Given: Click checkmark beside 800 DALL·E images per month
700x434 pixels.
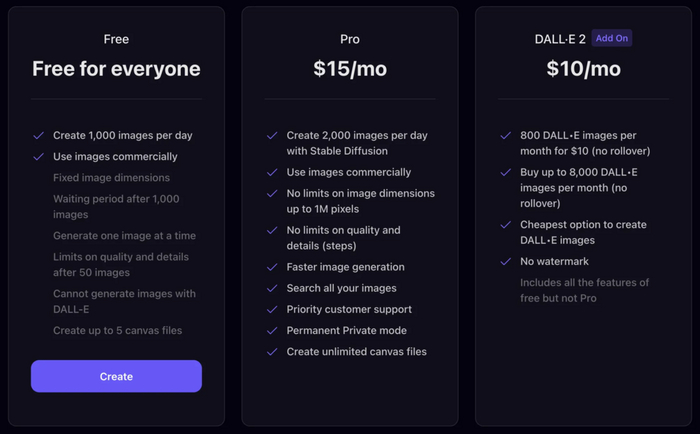Looking at the screenshot, I should point(505,136).
